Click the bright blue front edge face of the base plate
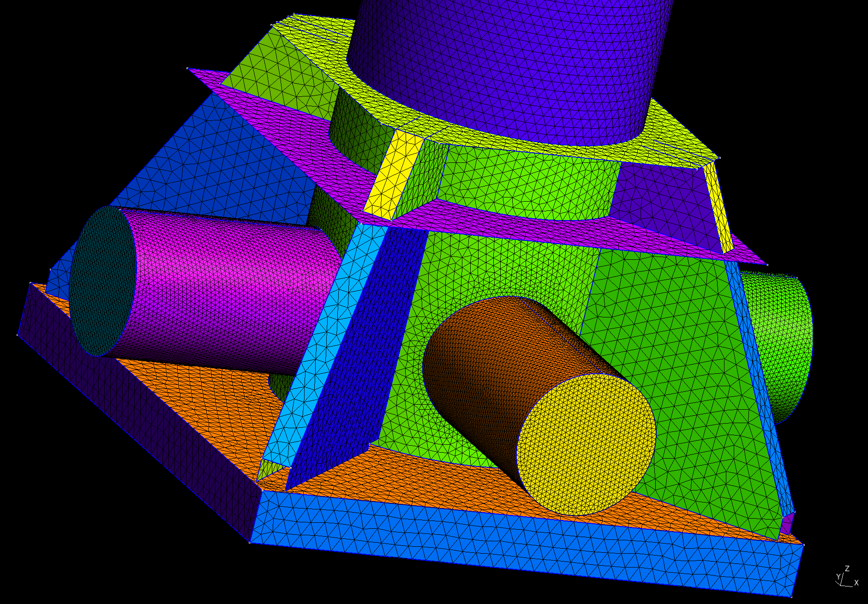The image size is (868, 604). [508, 544]
